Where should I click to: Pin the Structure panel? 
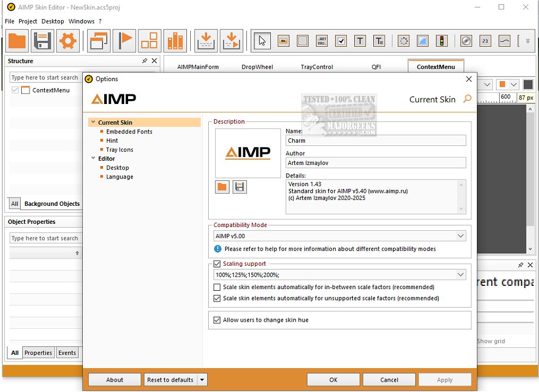pos(144,61)
